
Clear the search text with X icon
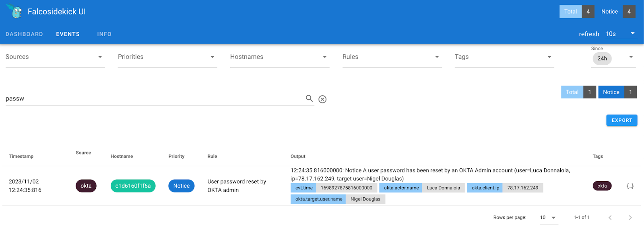[322, 99]
